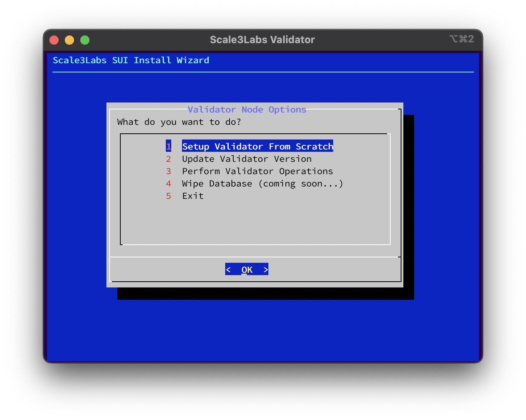Select Update Validator Version option

pos(246,159)
